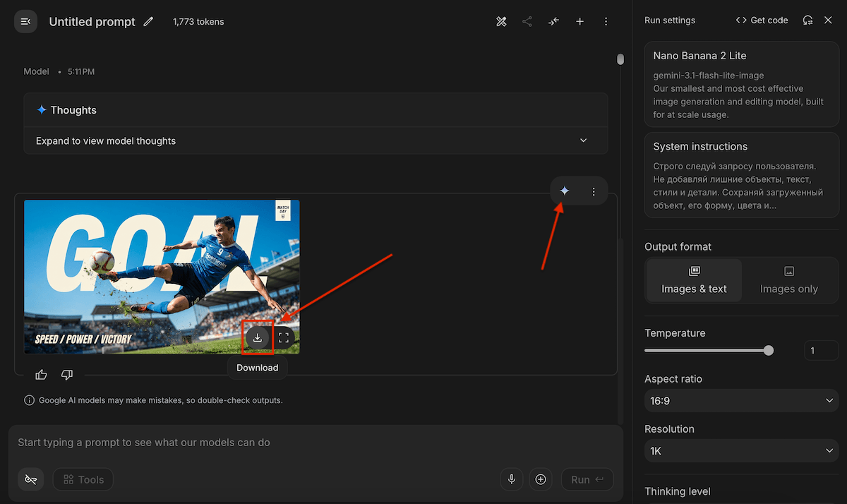847x504 pixels.
Task: Give the response a thumbs down
Action: click(67, 375)
